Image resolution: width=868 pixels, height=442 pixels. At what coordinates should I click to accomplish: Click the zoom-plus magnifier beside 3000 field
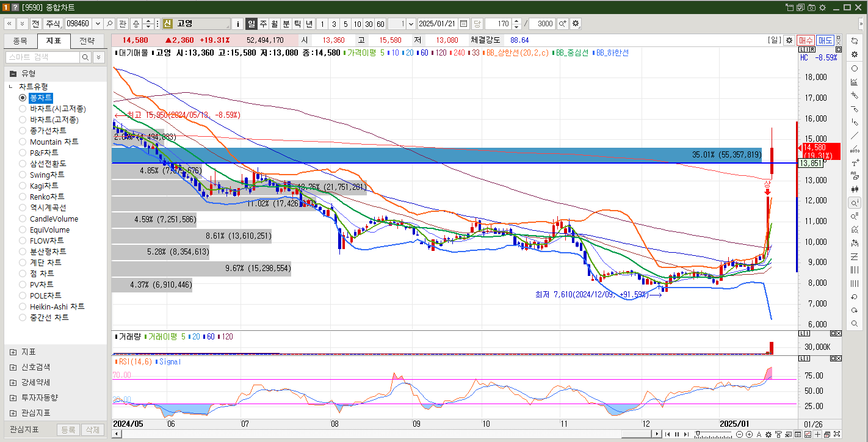point(562,24)
